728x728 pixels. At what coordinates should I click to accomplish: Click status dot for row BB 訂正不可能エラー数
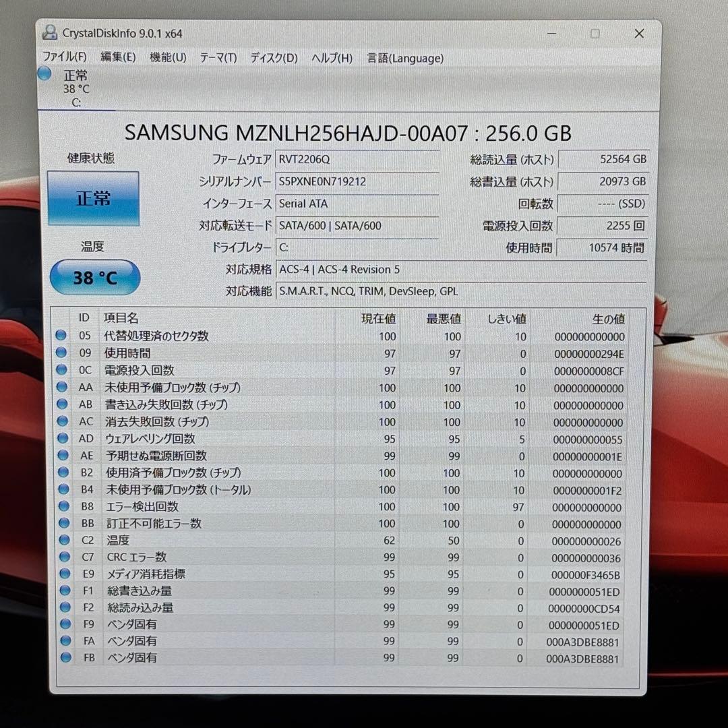[64, 523]
